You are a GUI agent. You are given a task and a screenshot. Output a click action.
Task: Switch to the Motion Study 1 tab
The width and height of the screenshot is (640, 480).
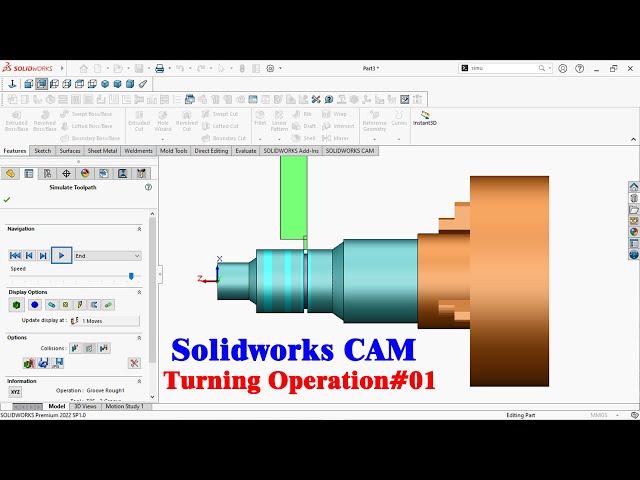[x=124, y=406]
